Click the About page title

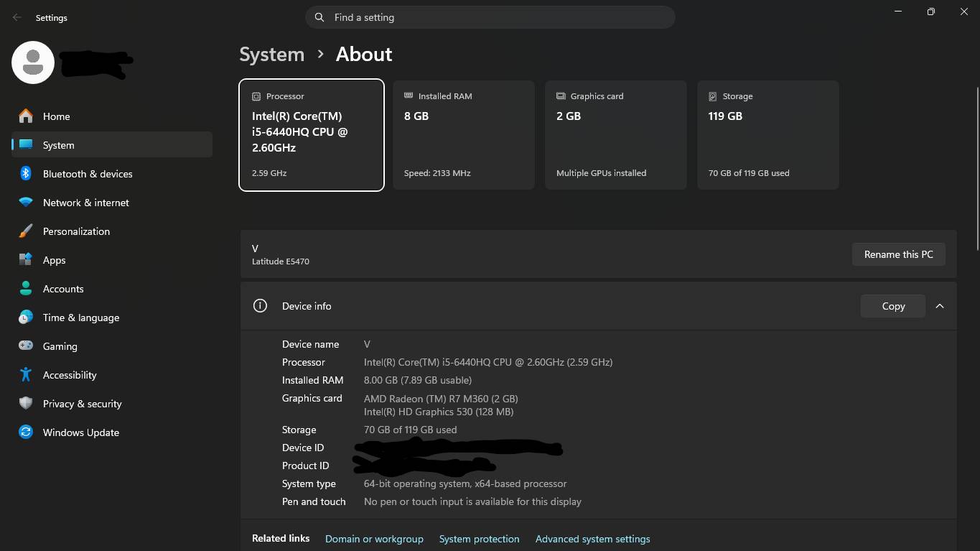click(364, 54)
